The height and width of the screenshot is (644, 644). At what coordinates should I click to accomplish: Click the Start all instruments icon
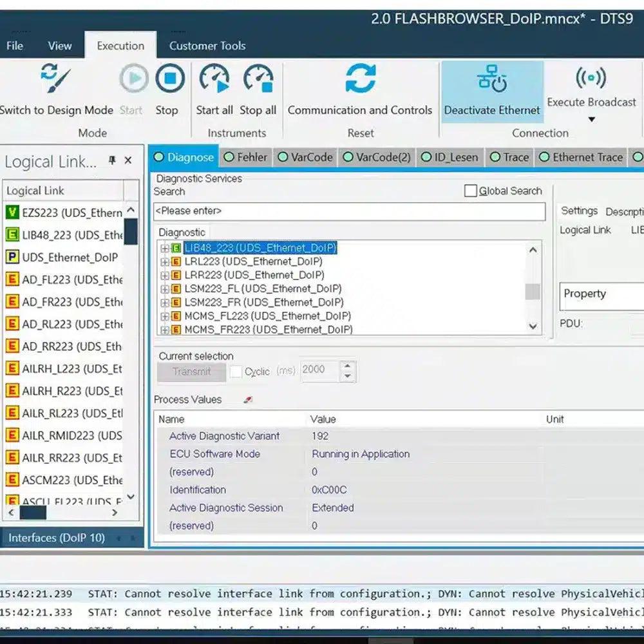214,79
